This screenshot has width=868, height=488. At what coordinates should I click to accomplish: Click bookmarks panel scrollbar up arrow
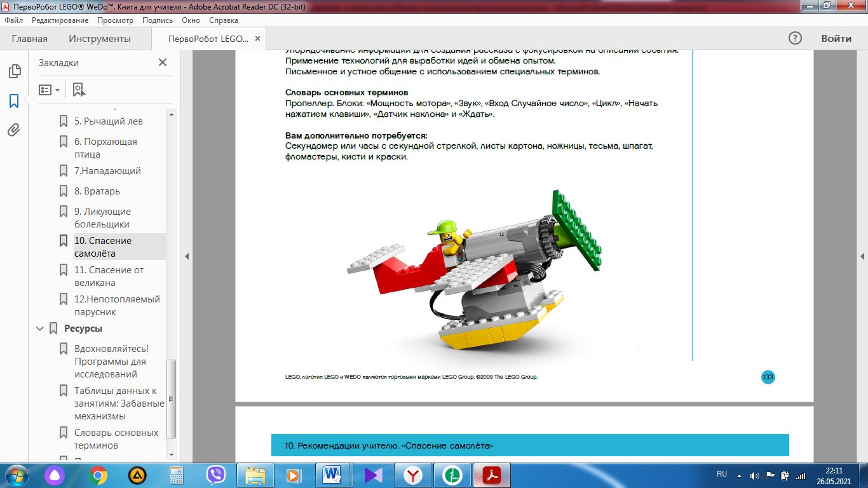171,113
